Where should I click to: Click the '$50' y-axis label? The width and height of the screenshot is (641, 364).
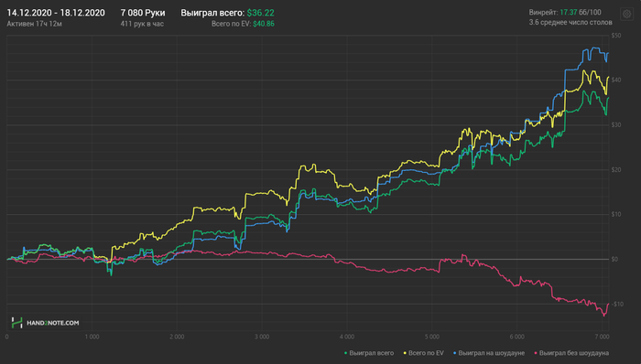tap(616, 36)
